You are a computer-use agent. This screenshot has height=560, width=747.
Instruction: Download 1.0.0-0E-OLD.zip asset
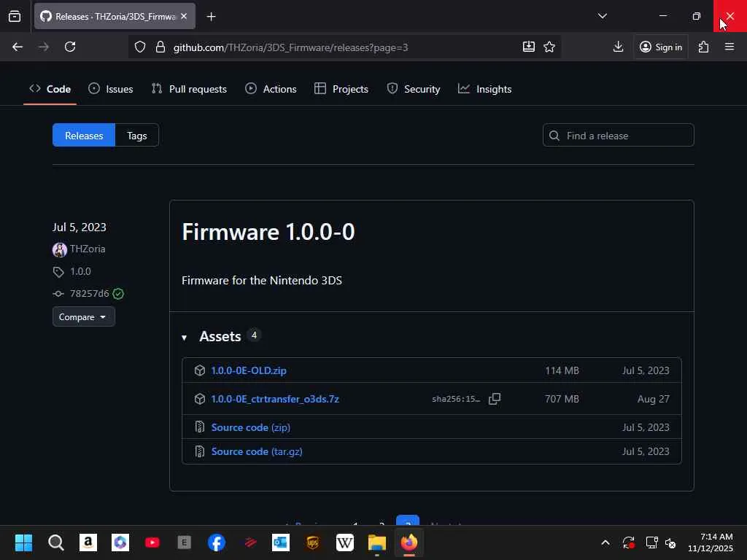[249, 370]
